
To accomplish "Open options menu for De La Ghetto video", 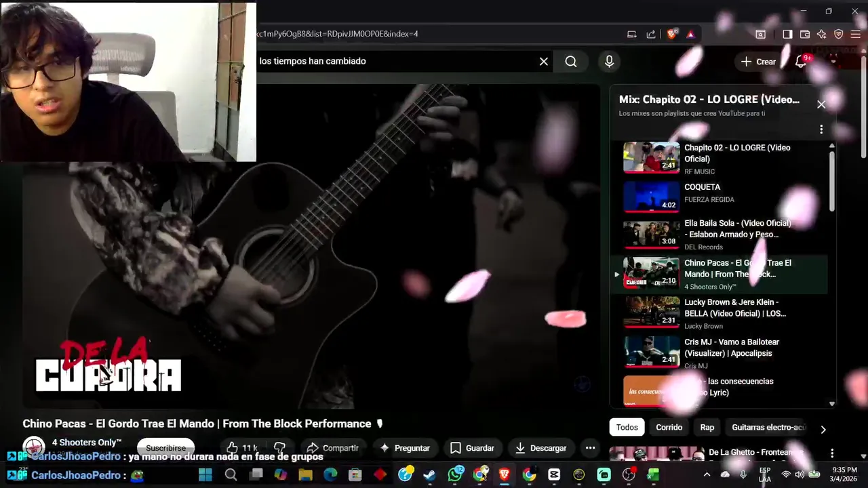I will coord(832,453).
